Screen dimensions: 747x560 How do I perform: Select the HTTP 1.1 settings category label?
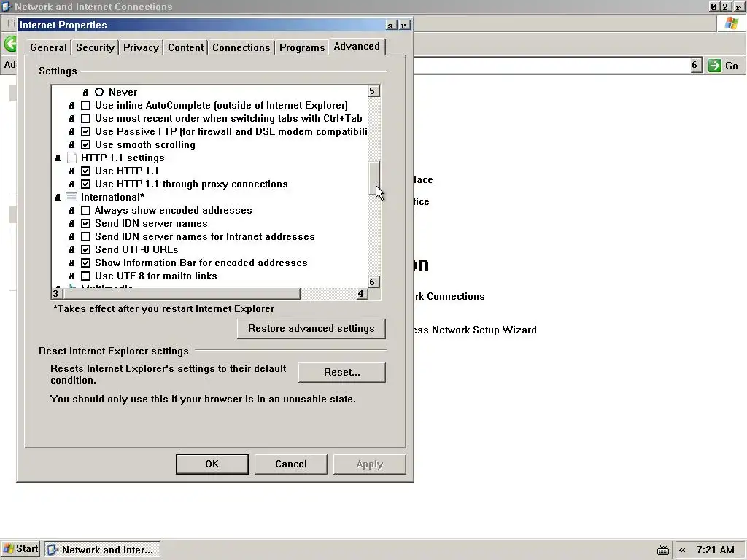pos(123,157)
